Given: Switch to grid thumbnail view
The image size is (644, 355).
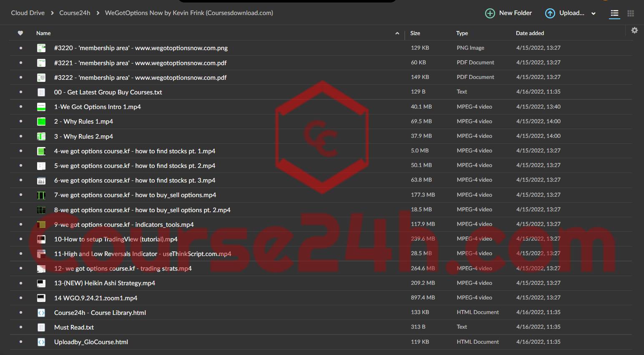Looking at the screenshot, I should [631, 13].
